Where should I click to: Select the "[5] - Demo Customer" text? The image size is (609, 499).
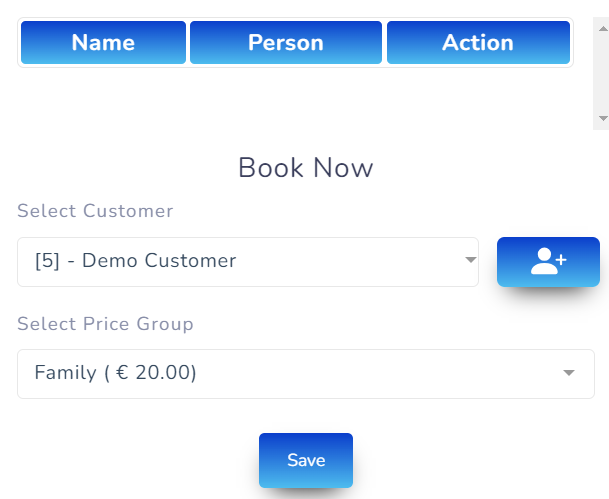coord(135,262)
